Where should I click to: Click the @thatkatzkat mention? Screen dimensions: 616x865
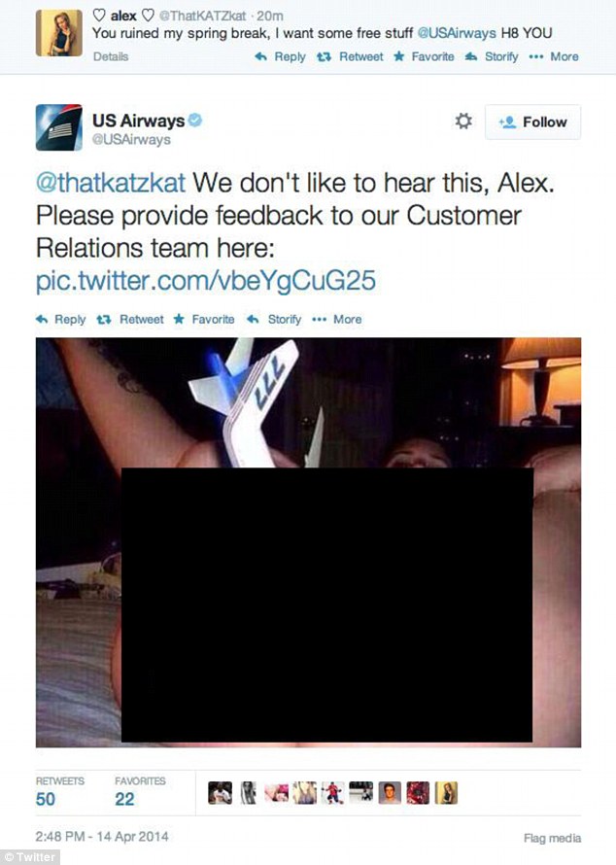(111, 183)
